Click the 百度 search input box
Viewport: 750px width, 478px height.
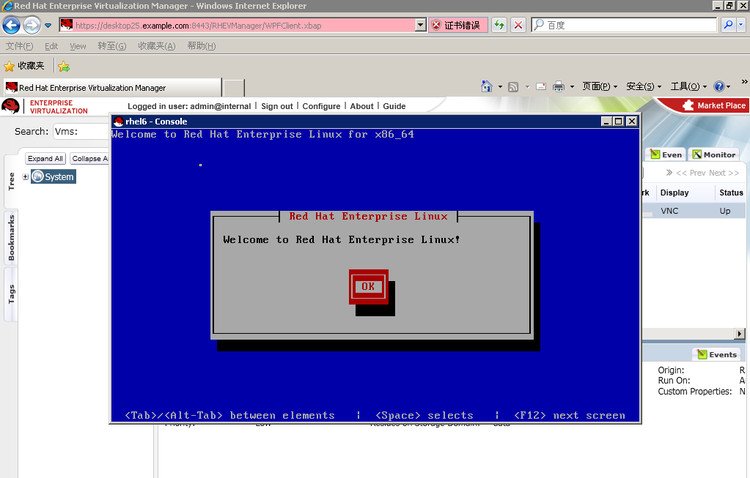[x=624, y=25]
